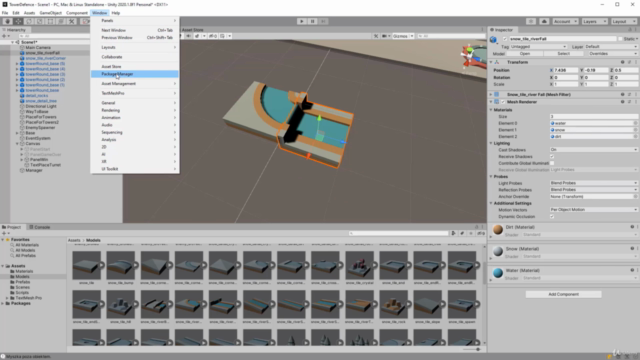640x360 pixels.
Task: Open the Motion Vectors dropdown
Action: 593,209
